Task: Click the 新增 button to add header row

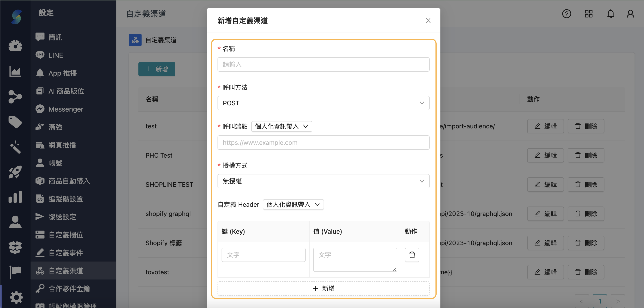Action: (x=323, y=288)
